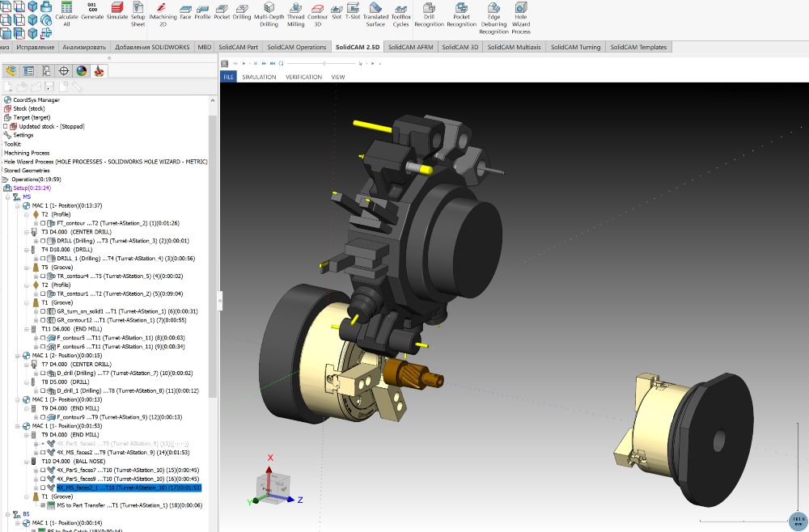Image resolution: width=809 pixels, height=532 pixels.
Task: Expand the MAC 1 (2- Position) node
Action: tap(18, 355)
